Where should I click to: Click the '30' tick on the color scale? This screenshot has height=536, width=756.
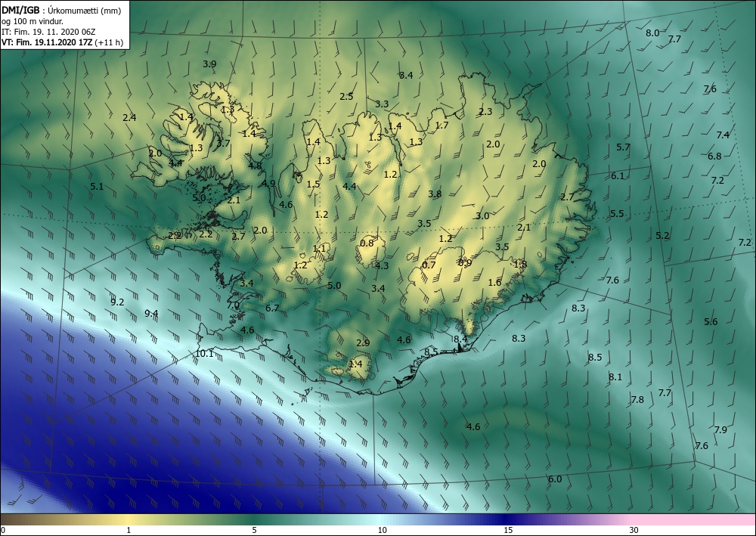tap(634, 531)
